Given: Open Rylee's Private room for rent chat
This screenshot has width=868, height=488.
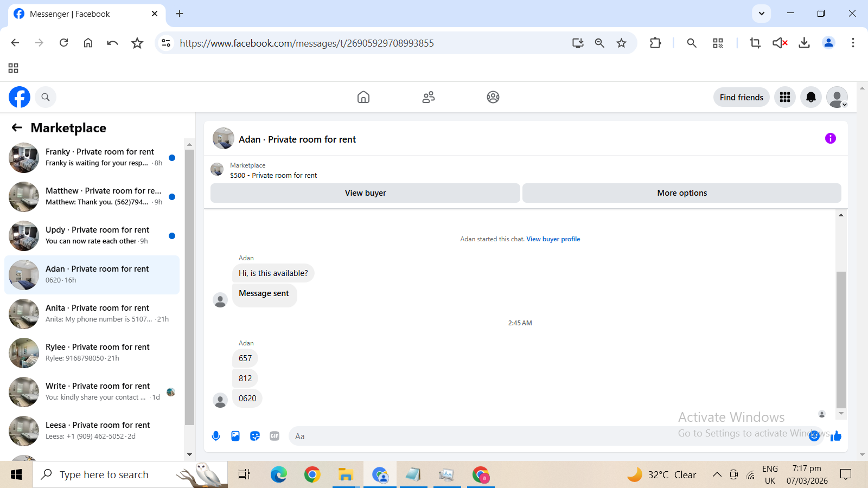Looking at the screenshot, I should click(92, 353).
